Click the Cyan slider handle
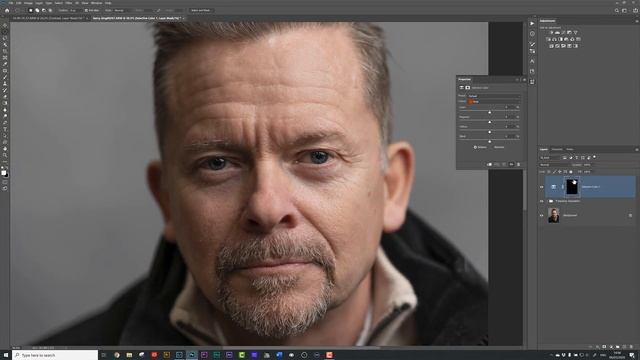The width and height of the screenshot is (640, 360). click(x=489, y=112)
